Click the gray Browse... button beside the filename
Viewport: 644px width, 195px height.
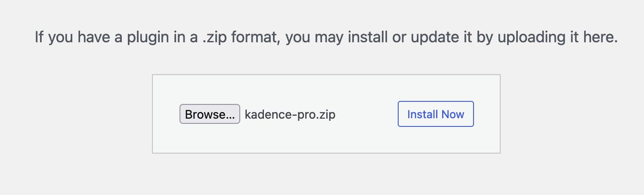pyautogui.click(x=210, y=114)
